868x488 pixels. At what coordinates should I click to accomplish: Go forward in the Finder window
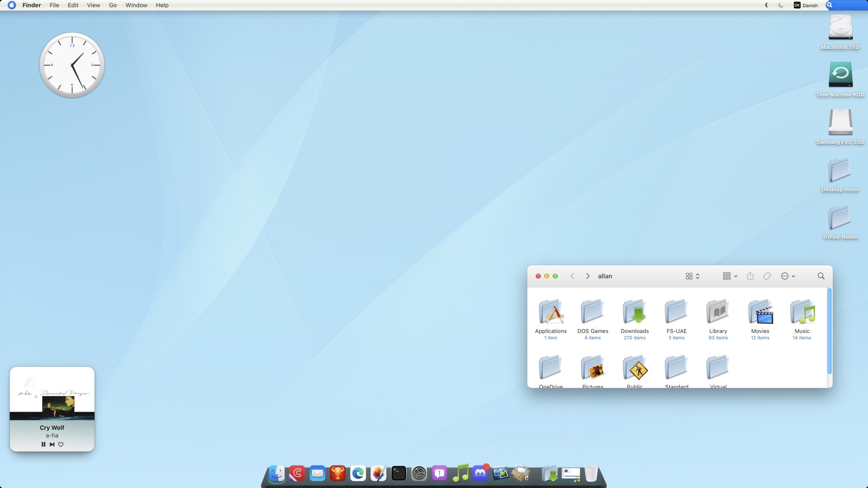click(x=588, y=276)
